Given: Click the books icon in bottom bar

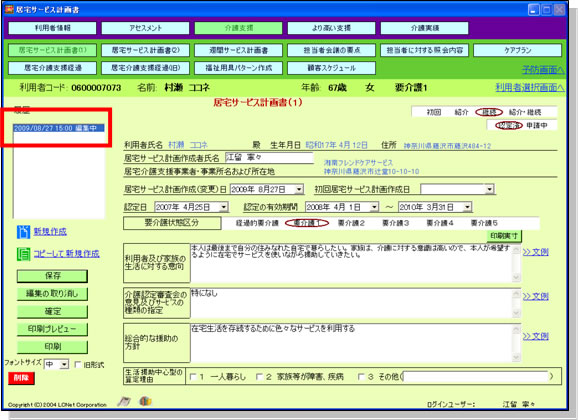Looking at the screenshot, I should (x=145, y=401).
